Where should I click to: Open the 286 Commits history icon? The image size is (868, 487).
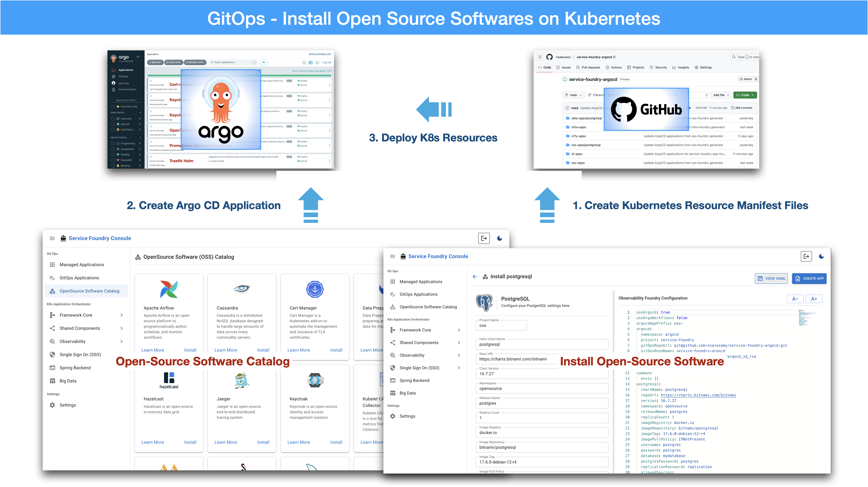pos(732,108)
